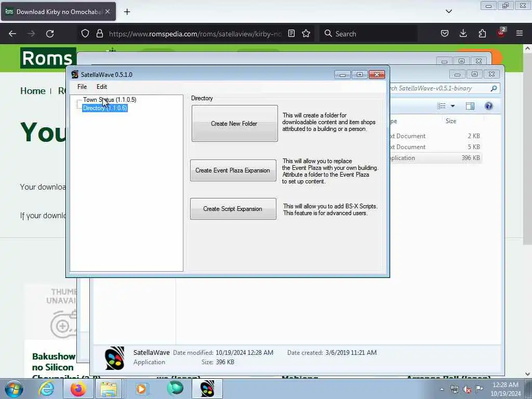Bookmark this page with the star
This screenshot has height=399, width=532.
tap(306, 34)
